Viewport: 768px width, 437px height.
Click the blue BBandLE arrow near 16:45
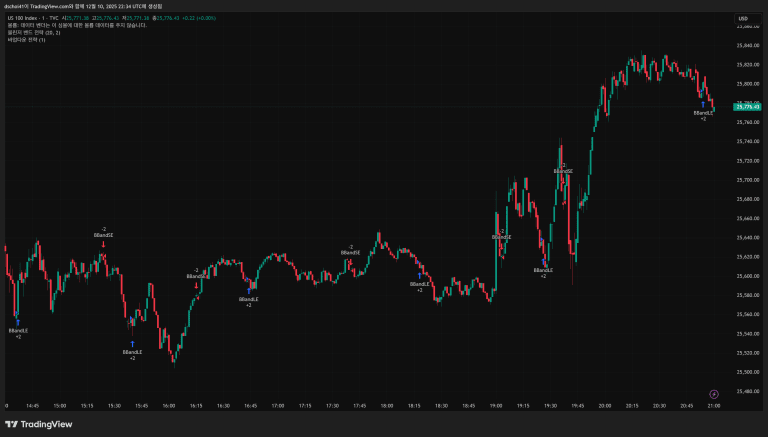pyautogui.click(x=248, y=290)
